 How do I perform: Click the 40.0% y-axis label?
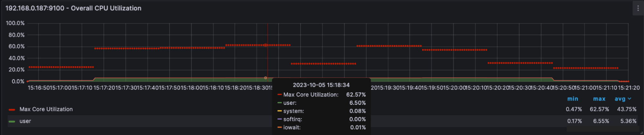[x=16, y=58]
